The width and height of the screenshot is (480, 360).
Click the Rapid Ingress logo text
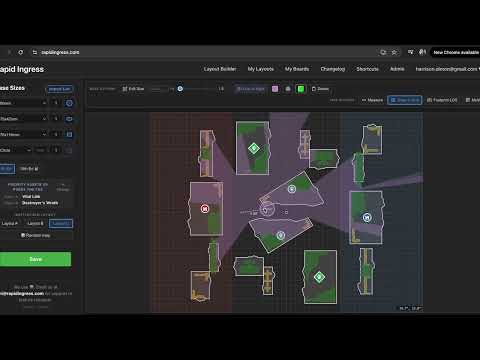click(22, 69)
